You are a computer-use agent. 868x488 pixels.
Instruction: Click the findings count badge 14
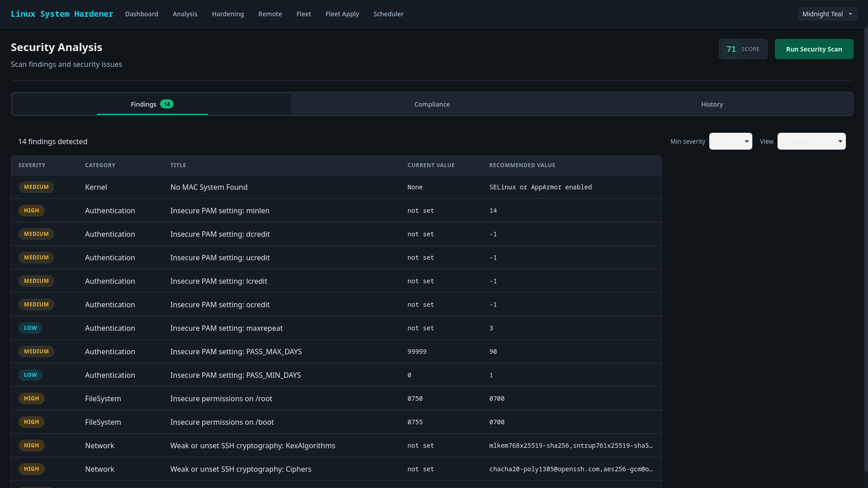(x=167, y=104)
